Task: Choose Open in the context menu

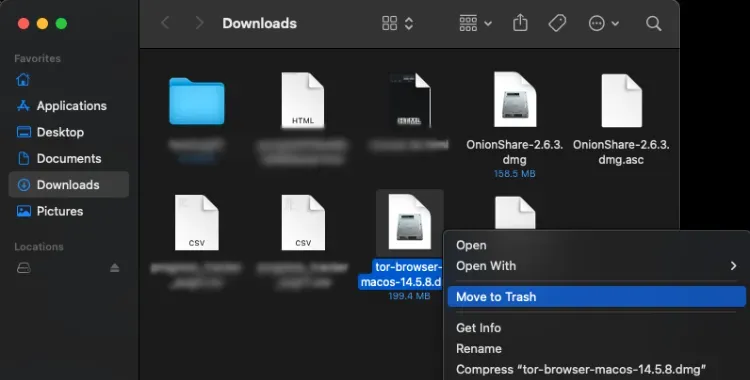Action: pyautogui.click(x=596, y=245)
